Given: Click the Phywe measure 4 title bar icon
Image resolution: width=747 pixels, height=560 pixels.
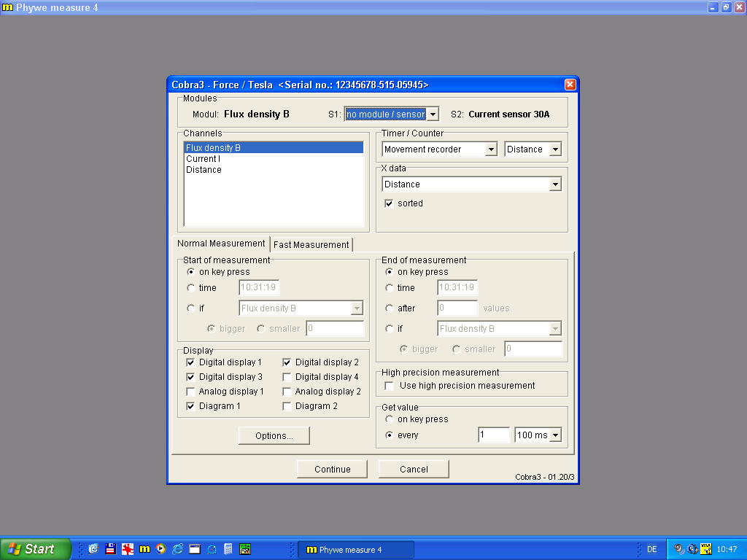Looking at the screenshot, I should (x=7, y=7).
